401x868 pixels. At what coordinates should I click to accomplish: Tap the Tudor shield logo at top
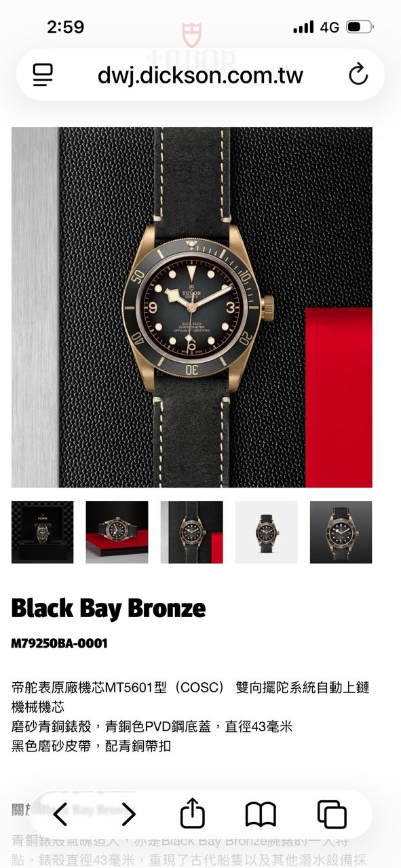pyautogui.click(x=191, y=35)
